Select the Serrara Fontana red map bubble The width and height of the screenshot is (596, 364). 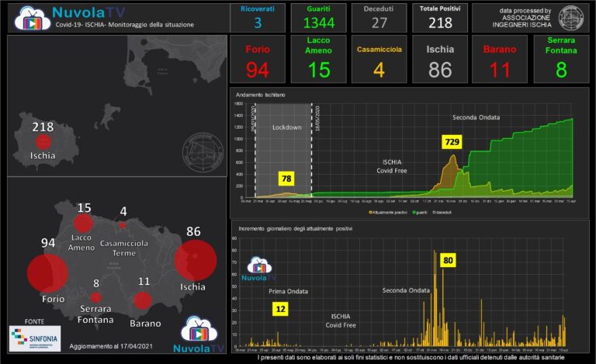click(x=95, y=297)
